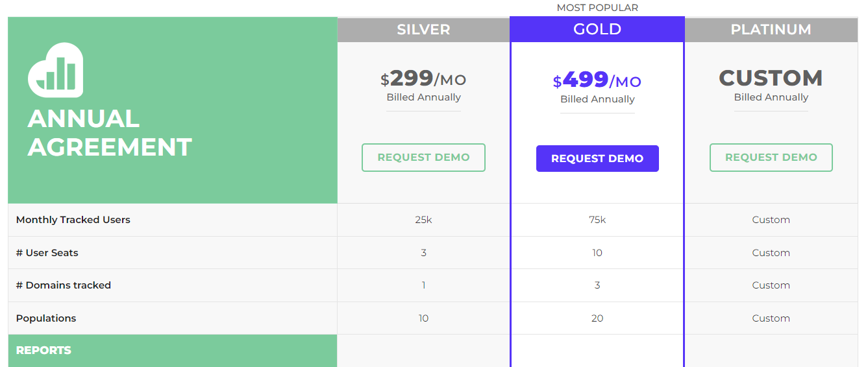Click the Gold plan Request Demo button
This screenshot has height=367, width=868.
597,159
